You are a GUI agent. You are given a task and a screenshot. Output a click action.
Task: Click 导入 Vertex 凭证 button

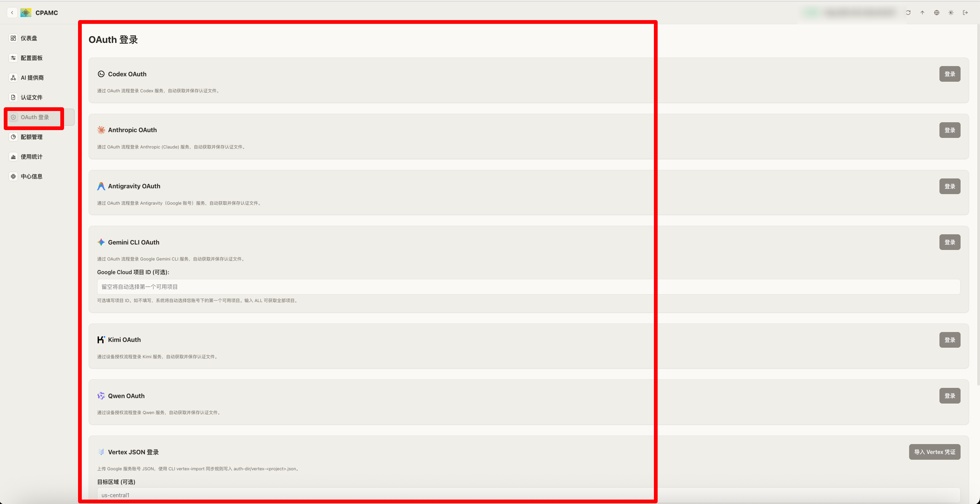pyautogui.click(x=934, y=452)
